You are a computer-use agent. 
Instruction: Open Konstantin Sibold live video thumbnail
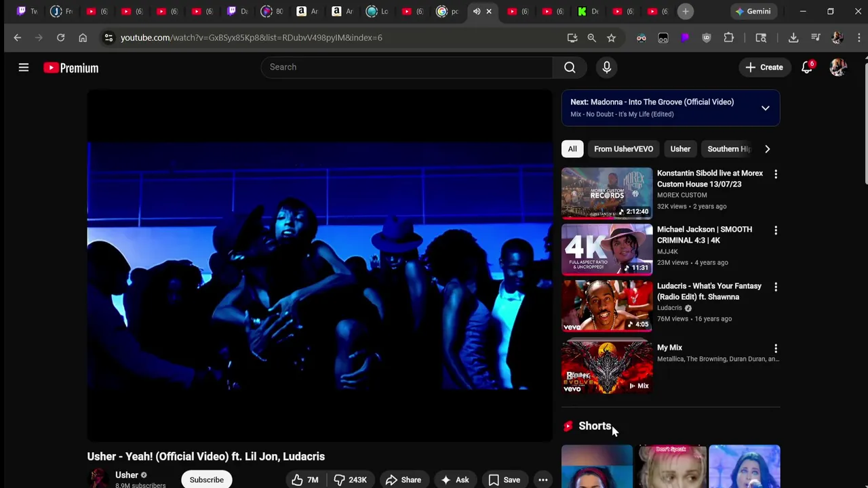tap(607, 193)
